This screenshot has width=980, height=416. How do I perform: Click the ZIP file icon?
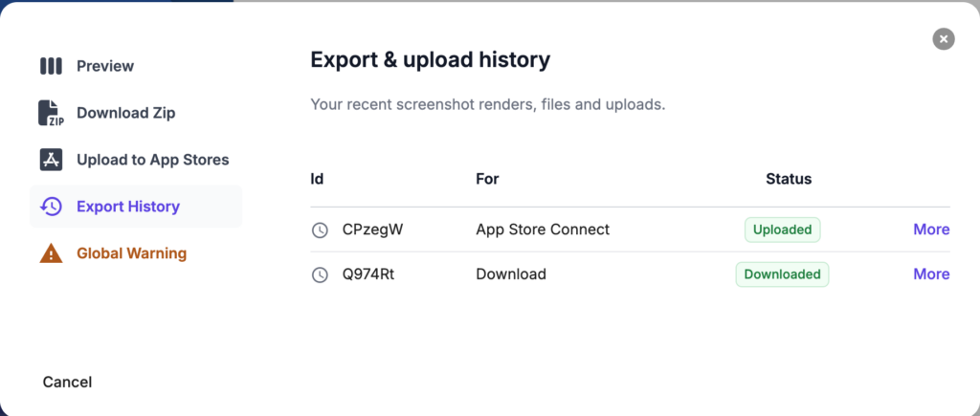[x=51, y=113]
